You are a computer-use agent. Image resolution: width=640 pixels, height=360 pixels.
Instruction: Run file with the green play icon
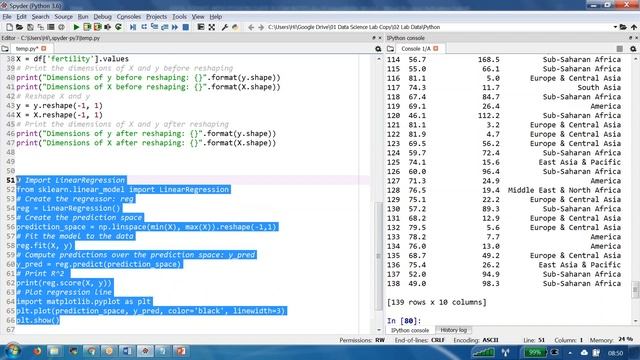[76, 27]
